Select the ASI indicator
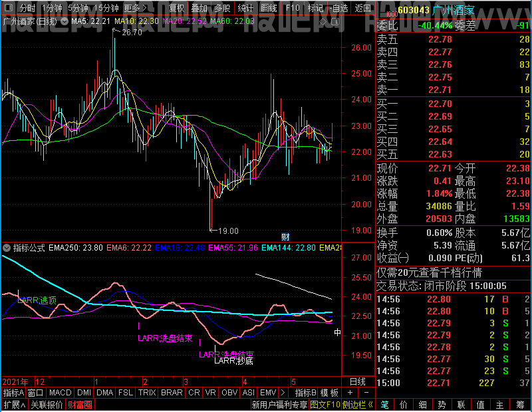Image resolution: width=532 pixels, height=412 pixels. 248,393
